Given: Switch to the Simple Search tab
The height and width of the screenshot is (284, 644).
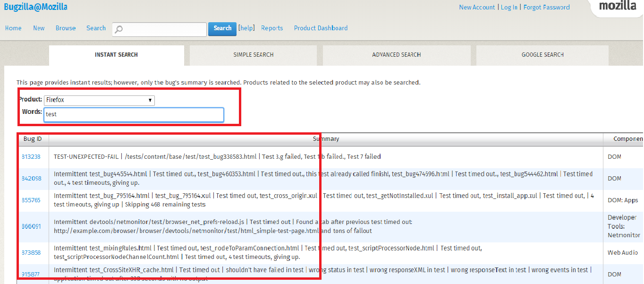Looking at the screenshot, I should [x=254, y=55].
